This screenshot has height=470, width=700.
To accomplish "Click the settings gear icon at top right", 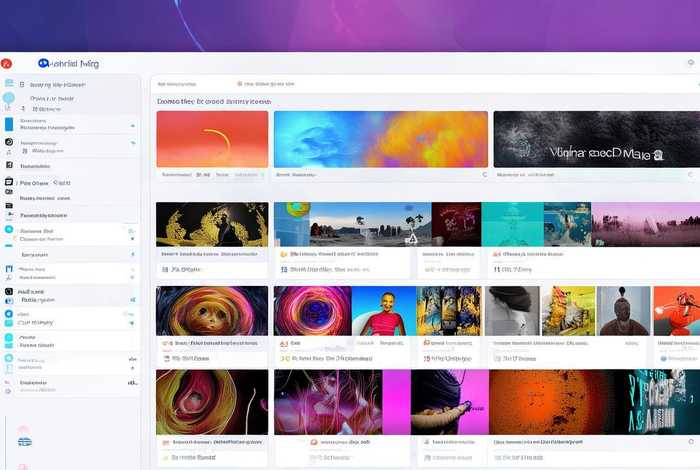I will click(690, 63).
